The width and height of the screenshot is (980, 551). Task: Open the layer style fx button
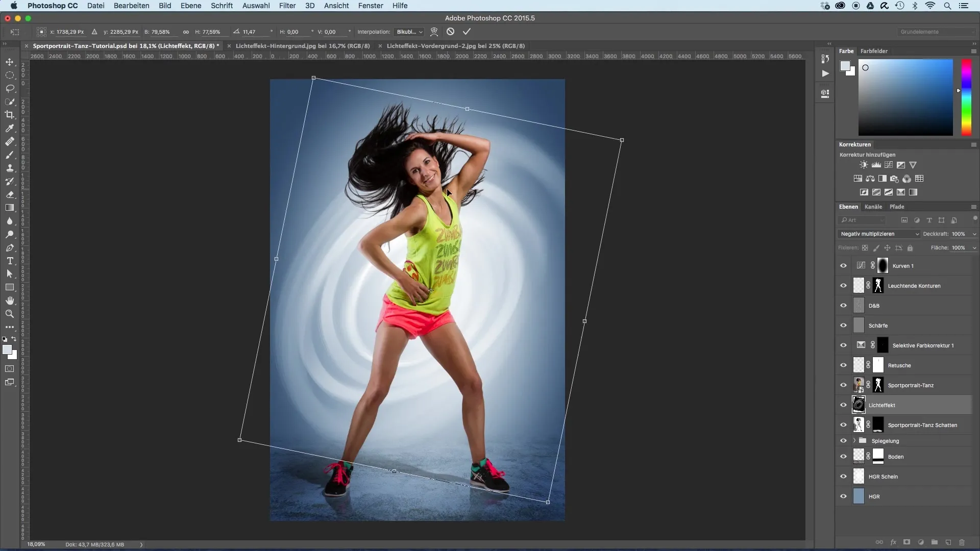pos(893,542)
